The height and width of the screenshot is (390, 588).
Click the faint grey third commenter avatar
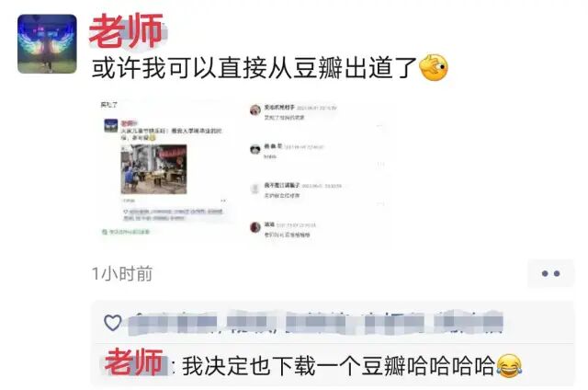[x=255, y=189]
